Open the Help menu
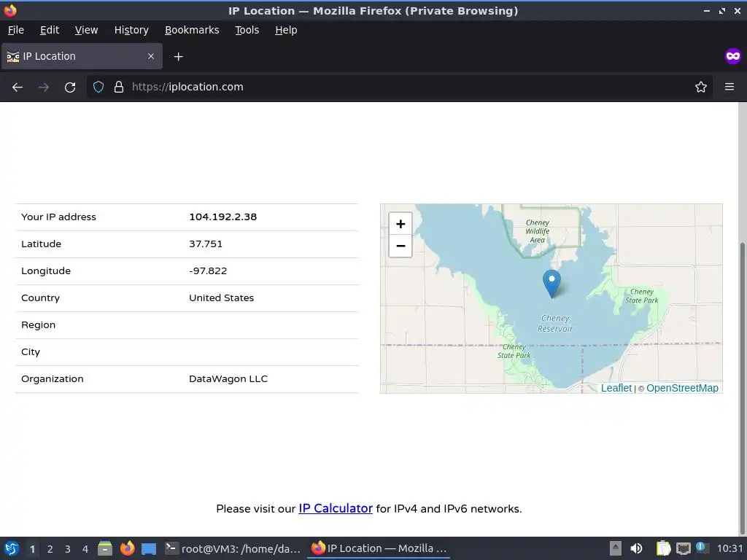 286,30
